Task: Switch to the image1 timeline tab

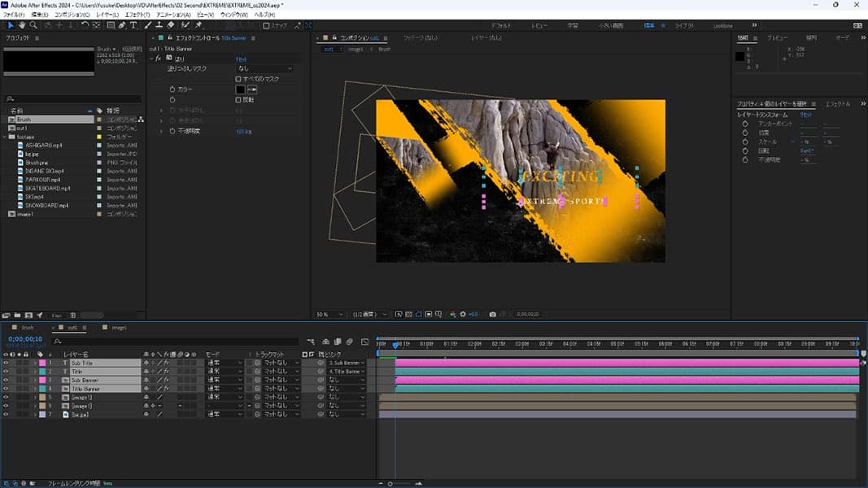Action: coord(119,327)
